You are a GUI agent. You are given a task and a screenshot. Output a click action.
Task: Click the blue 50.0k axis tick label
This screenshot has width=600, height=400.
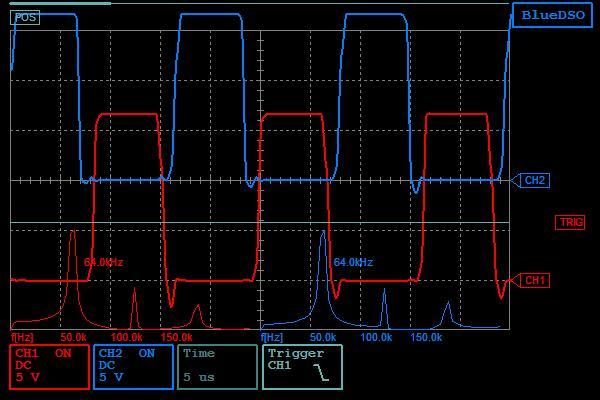pos(323,338)
